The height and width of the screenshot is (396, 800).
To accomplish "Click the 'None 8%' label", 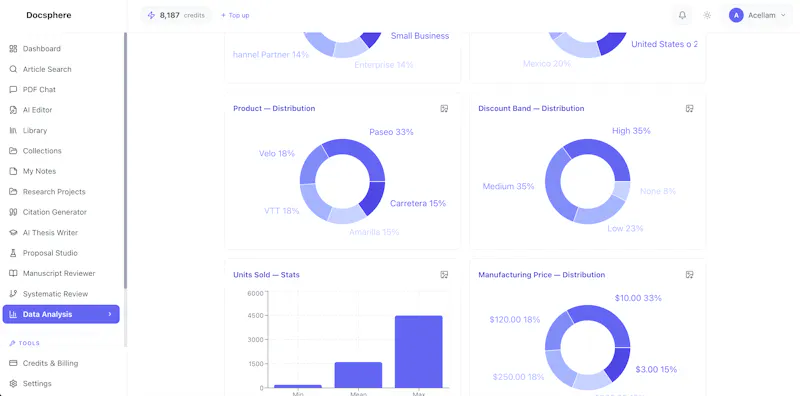I will pyautogui.click(x=658, y=191).
